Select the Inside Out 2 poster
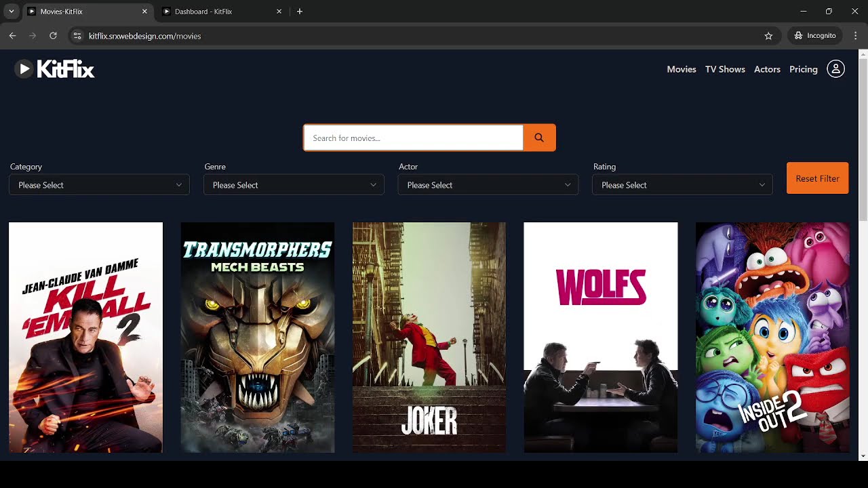This screenshot has width=868, height=488. coord(772,338)
